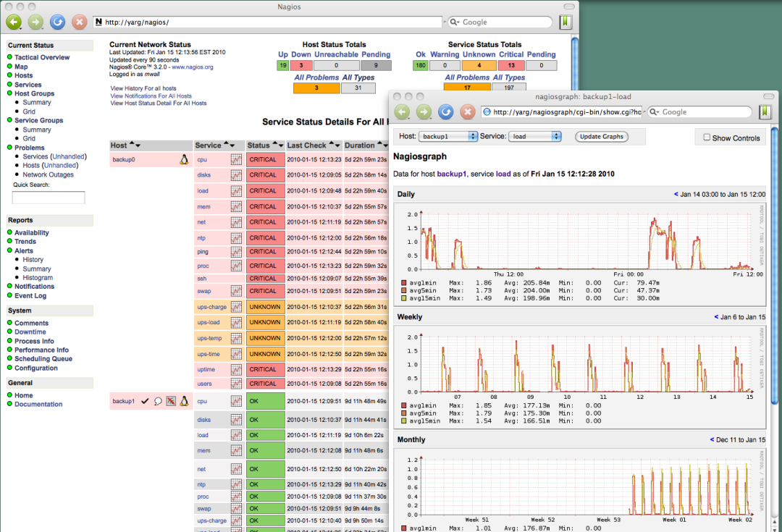Open graph icon for backup0 load service
Image resolution: width=782 pixels, height=532 pixels.
(x=236, y=191)
